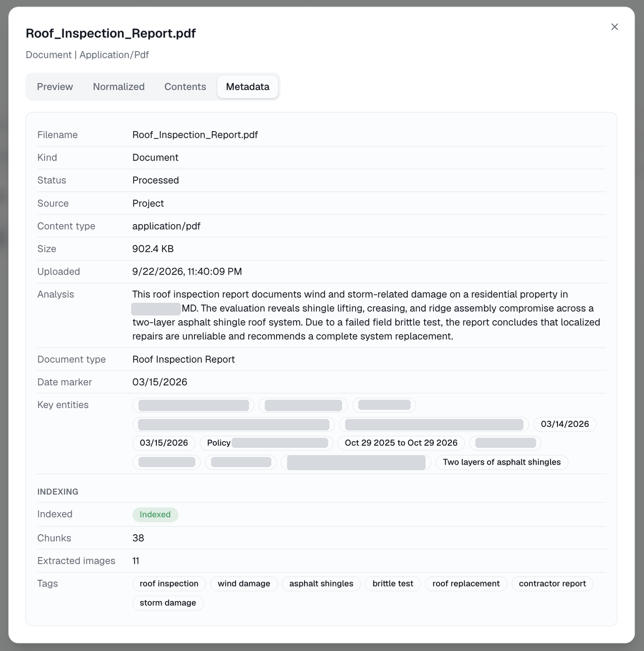Click the 'Oct 29 2025 to Oct 29 2026' entity

[x=401, y=443]
